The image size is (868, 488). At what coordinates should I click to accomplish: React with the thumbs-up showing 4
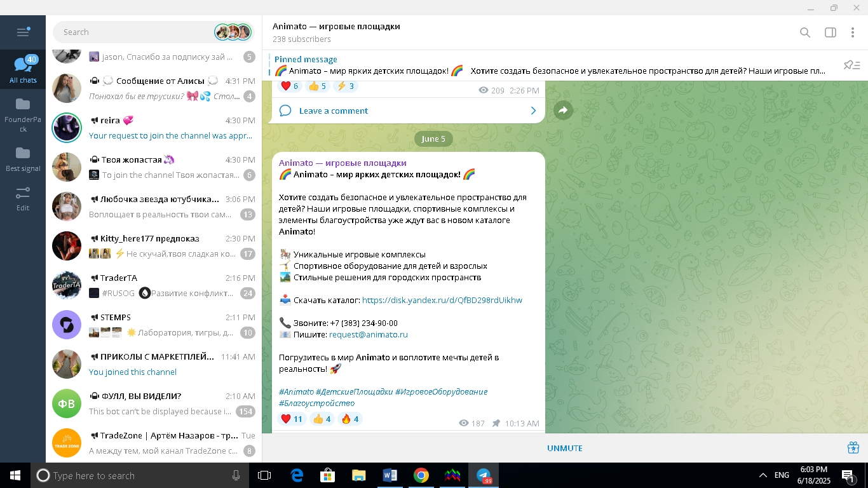322,419
